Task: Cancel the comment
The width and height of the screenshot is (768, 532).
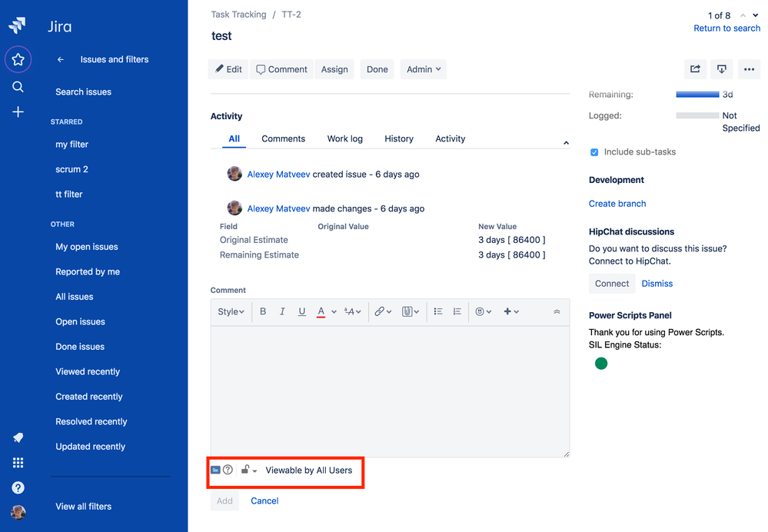Action: pyautogui.click(x=264, y=500)
